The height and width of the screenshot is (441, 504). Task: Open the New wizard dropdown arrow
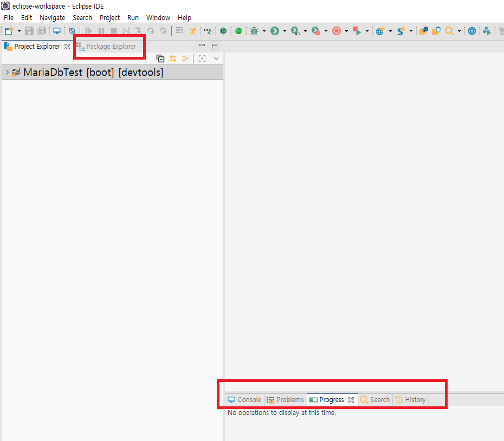(19, 31)
